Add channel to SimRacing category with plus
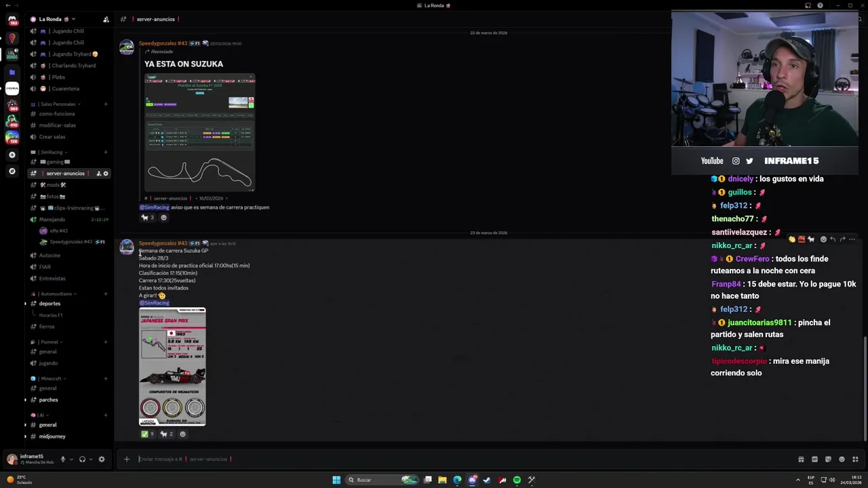This screenshot has width=868, height=488. pyautogui.click(x=106, y=152)
